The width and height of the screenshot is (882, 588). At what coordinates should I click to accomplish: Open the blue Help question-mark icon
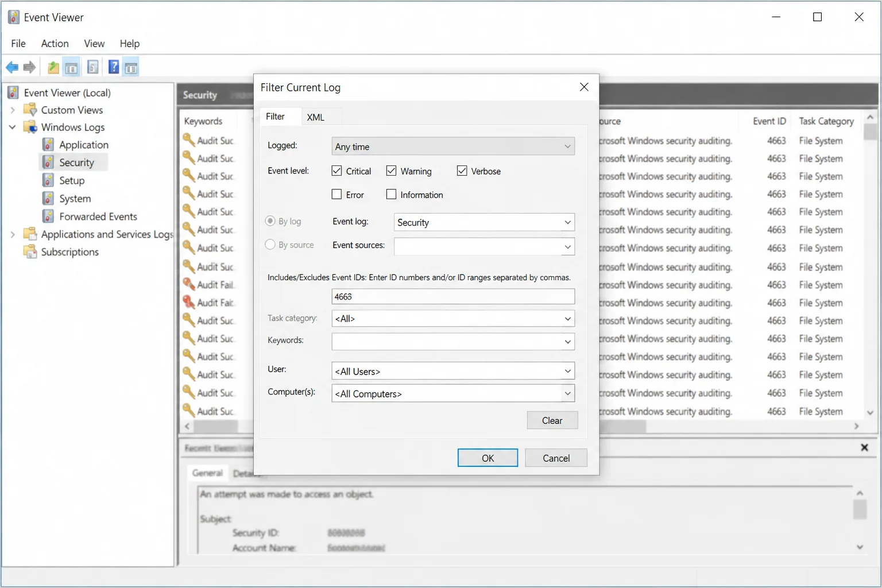tap(114, 67)
